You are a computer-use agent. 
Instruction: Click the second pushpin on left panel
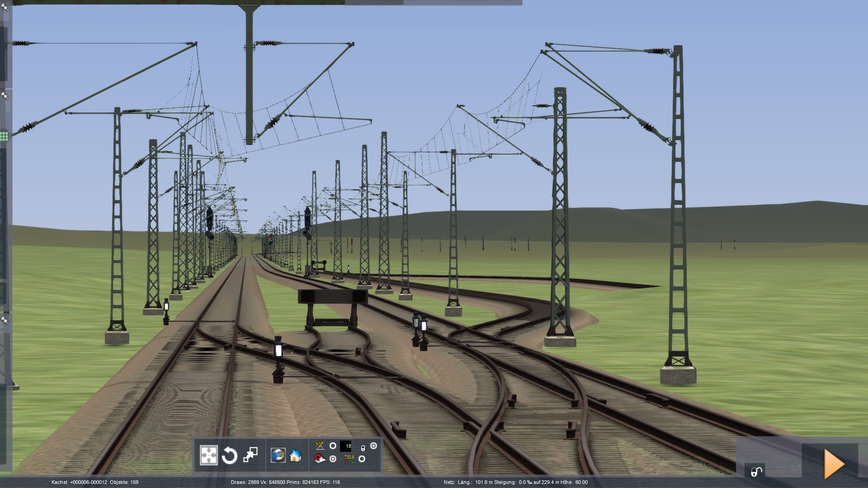pos(5,96)
